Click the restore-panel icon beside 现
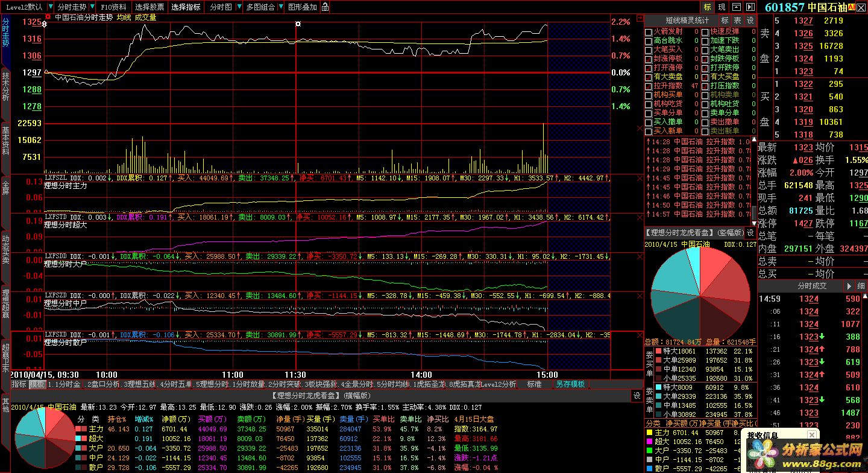This screenshot has height=473, width=868. click(736, 7)
